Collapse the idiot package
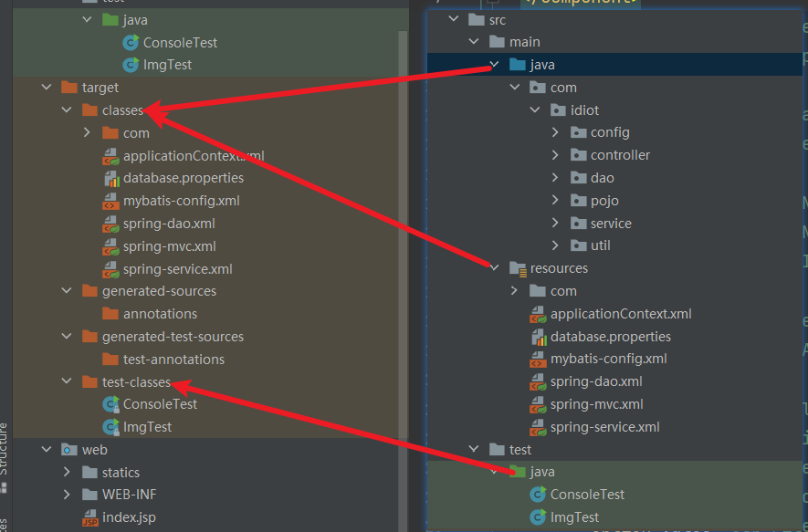Viewport: 808px width, 532px height. pyautogui.click(x=535, y=109)
